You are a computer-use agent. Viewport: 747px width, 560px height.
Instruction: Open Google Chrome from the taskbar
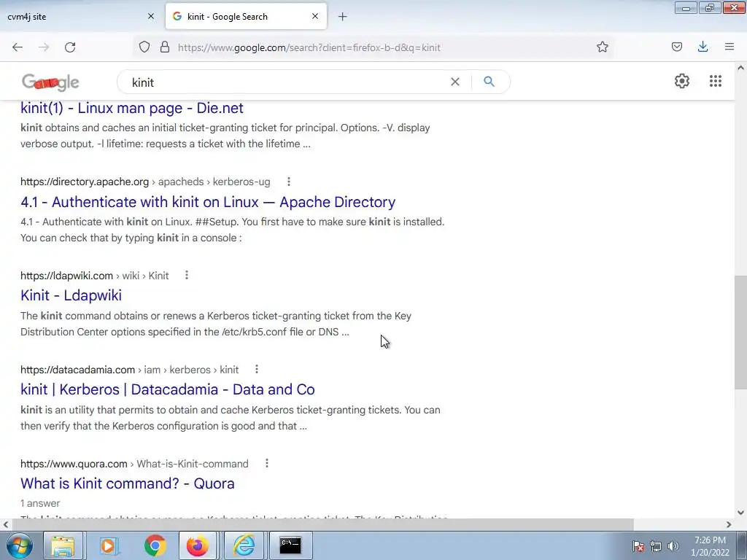[x=155, y=545]
